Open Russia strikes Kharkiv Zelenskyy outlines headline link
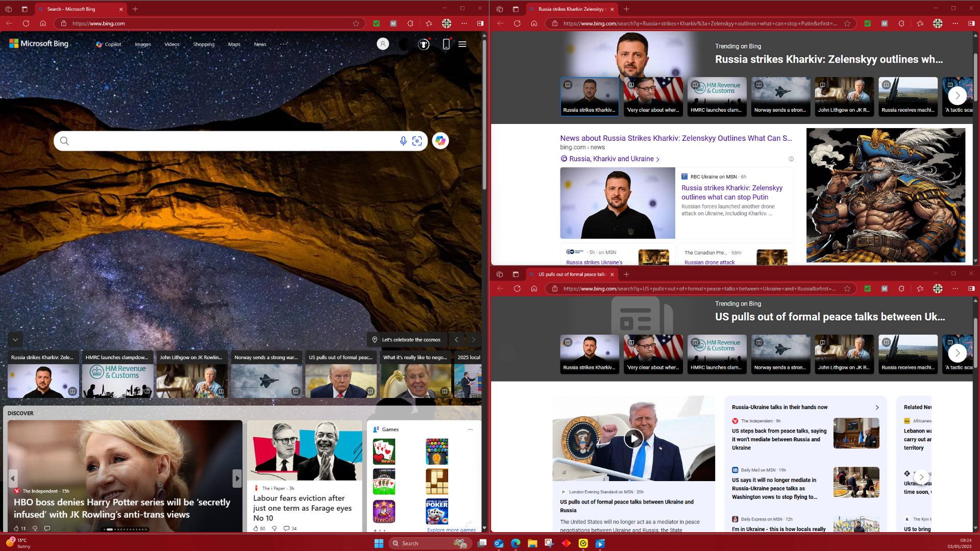 pyautogui.click(x=732, y=192)
